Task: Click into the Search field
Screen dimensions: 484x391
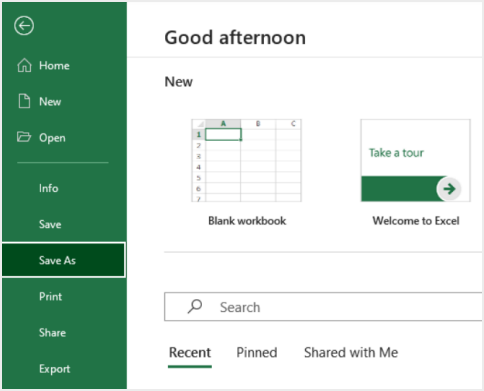Action: [323, 307]
